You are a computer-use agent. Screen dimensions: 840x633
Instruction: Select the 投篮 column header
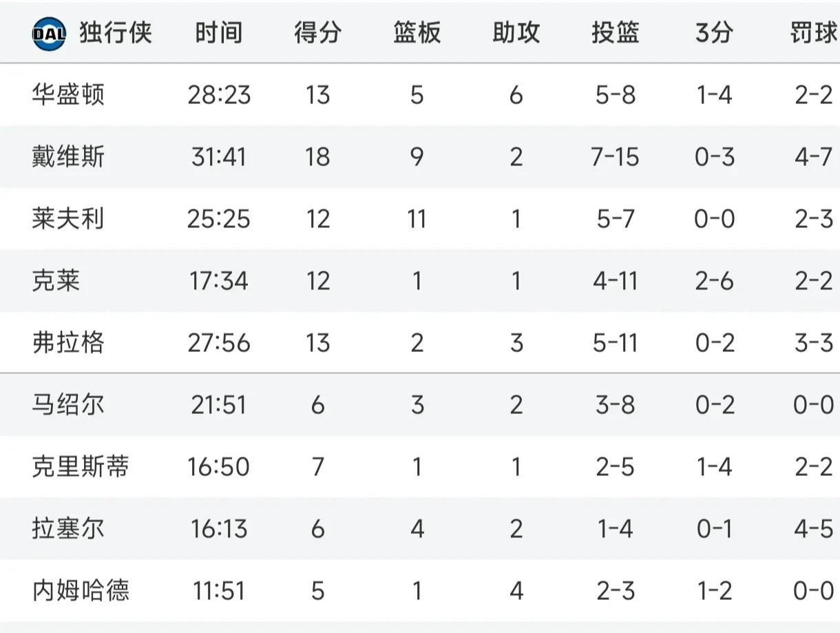coord(615,33)
